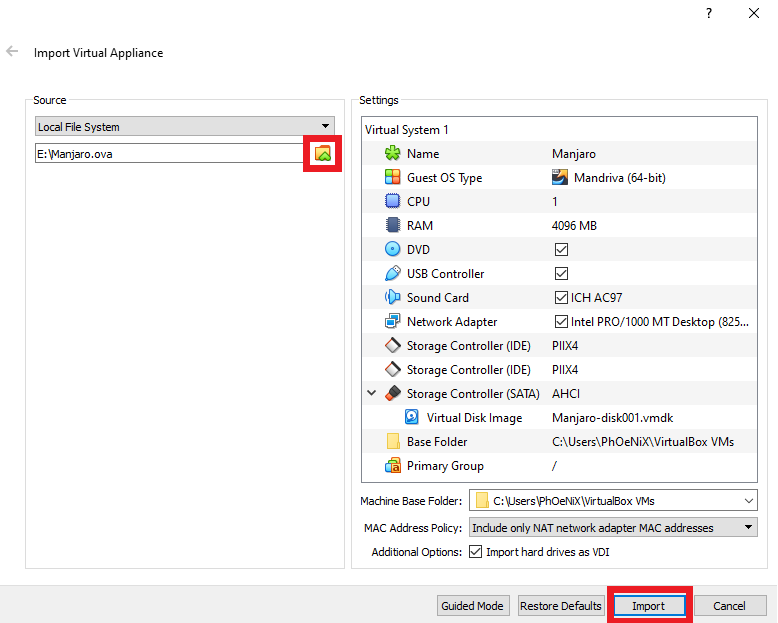Close the Import Virtual Appliance dialog
778x623 pixels.
coord(754,13)
